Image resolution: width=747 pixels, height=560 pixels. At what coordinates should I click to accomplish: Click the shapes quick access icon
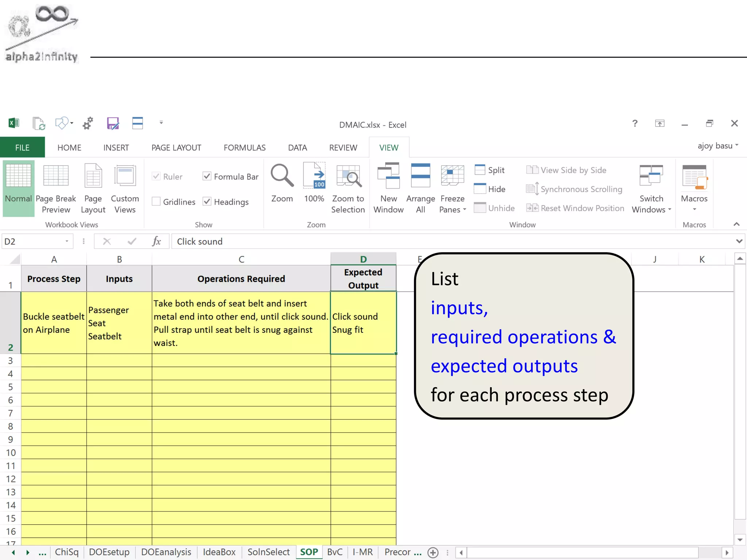[x=61, y=123]
